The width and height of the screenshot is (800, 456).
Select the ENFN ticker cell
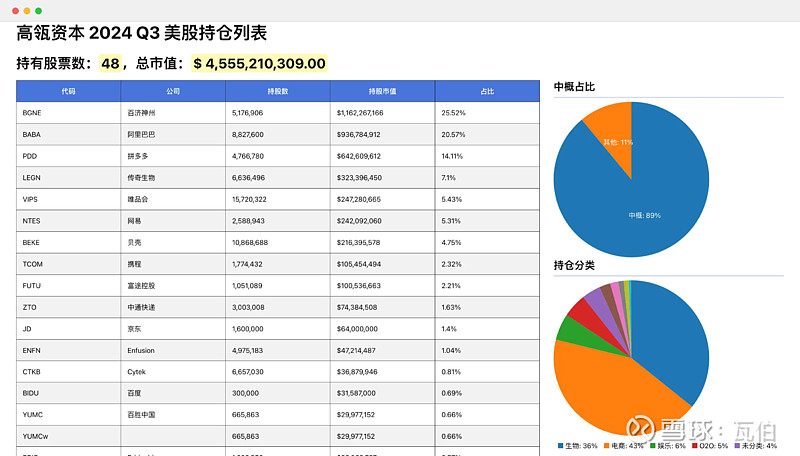68,350
